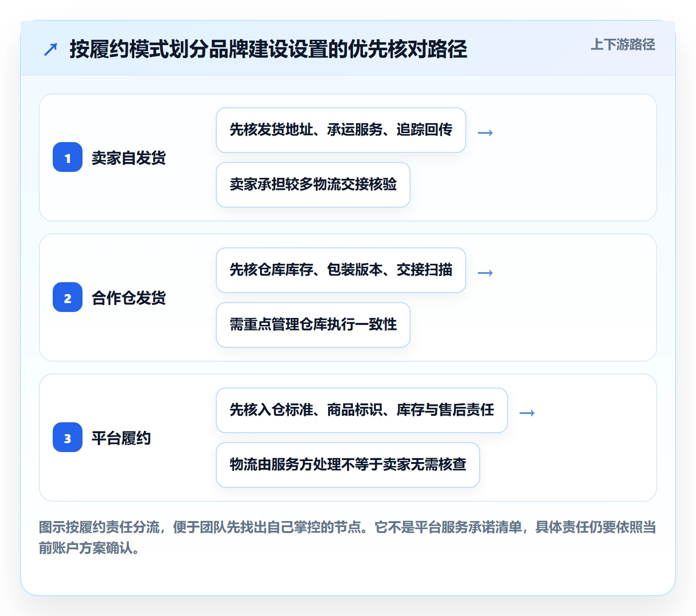Click the 卖家自发货 heading
The image size is (696, 616).
click(129, 158)
